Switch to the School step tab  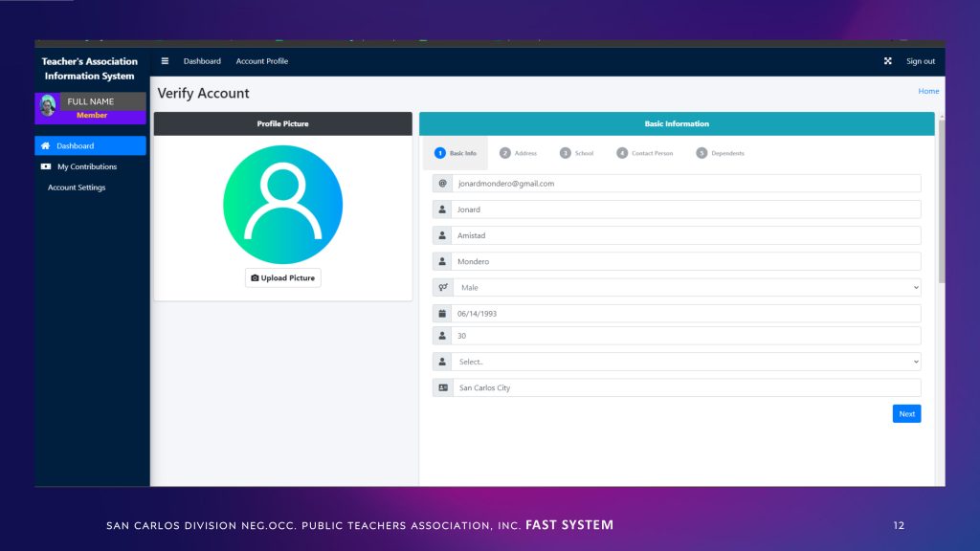click(x=577, y=153)
